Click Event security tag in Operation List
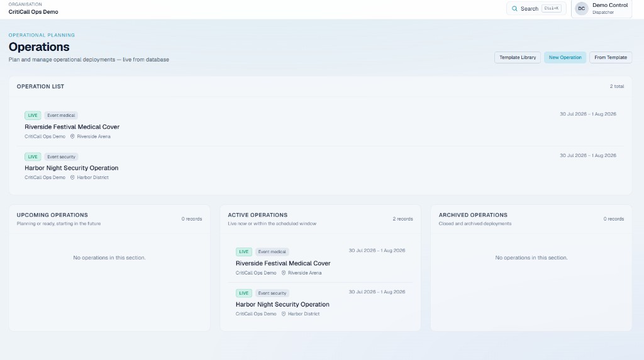Viewport: 644px width, 360px height. (61, 157)
